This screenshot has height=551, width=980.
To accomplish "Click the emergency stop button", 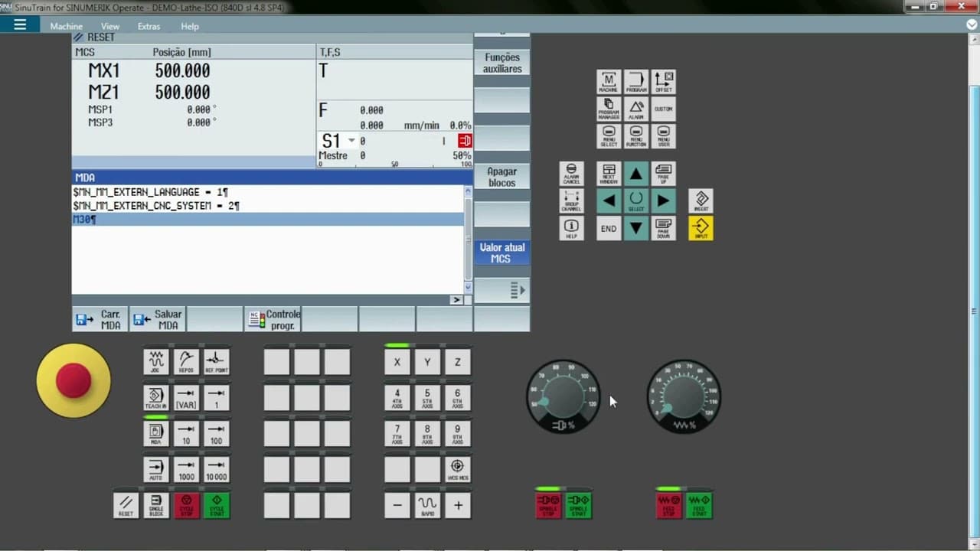I will point(73,380).
